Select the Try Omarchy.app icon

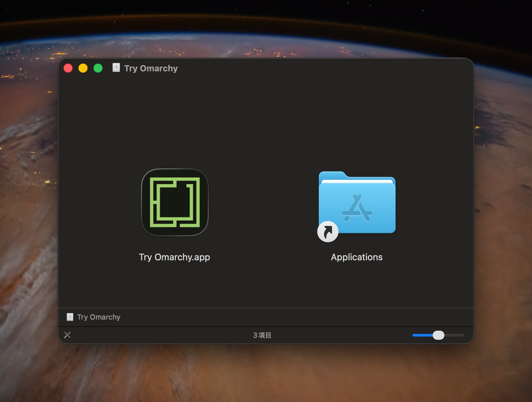click(x=175, y=202)
